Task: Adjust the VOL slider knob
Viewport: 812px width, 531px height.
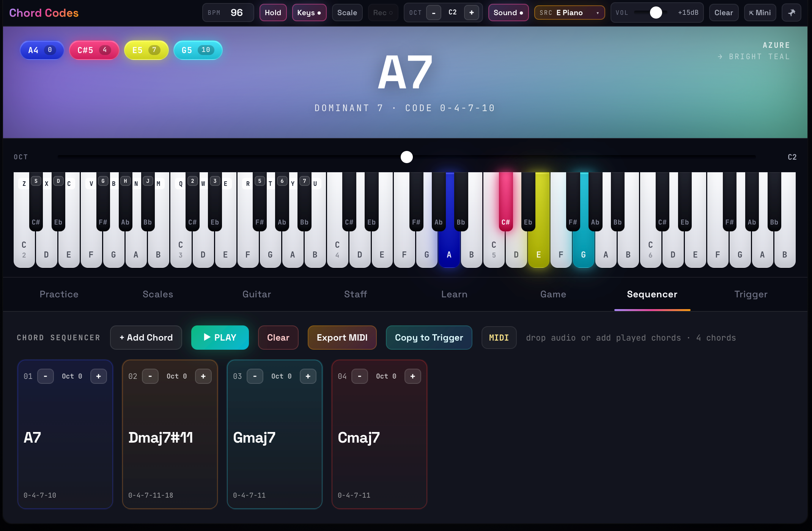Action: click(656, 13)
